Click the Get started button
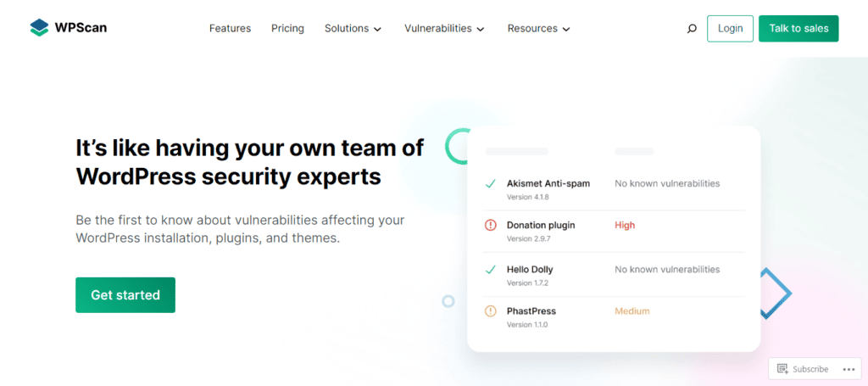This screenshot has height=386, width=868. pyautogui.click(x=125, y=295)
